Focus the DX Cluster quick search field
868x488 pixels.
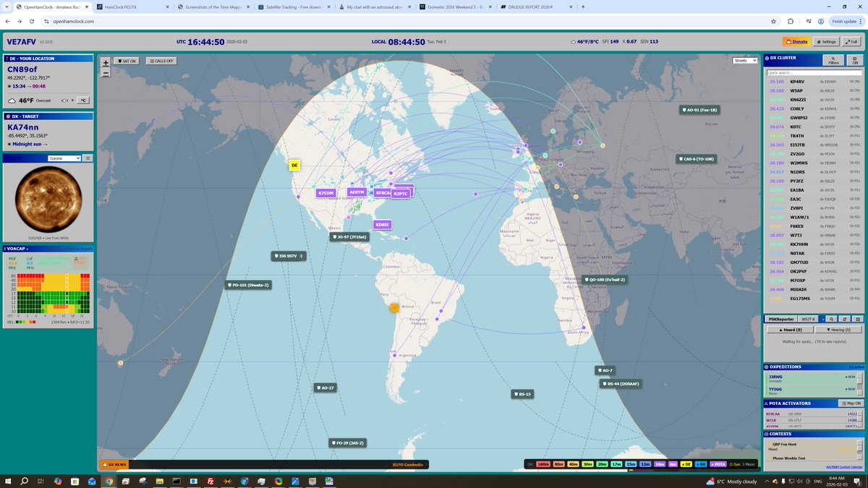[814, 73]
